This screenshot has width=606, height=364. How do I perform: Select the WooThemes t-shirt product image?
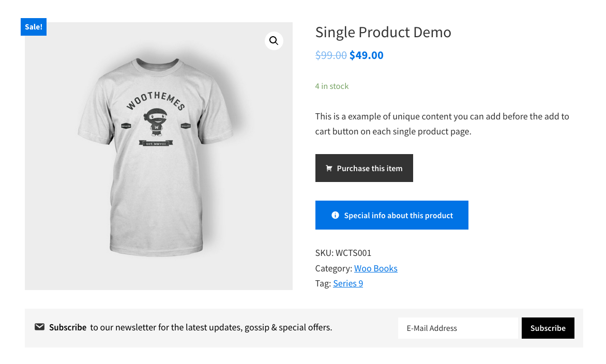(x=158, y=155)
